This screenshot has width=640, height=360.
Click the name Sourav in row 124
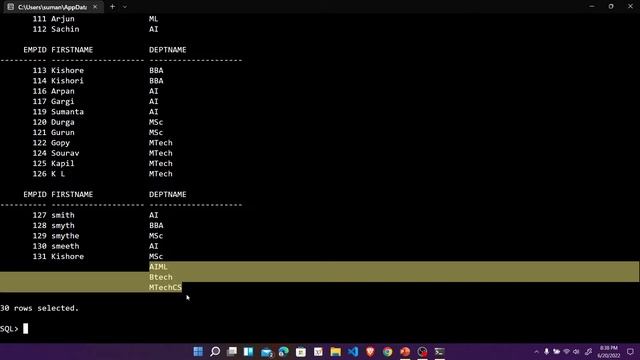pyautogui.click(x=65, y=153)
